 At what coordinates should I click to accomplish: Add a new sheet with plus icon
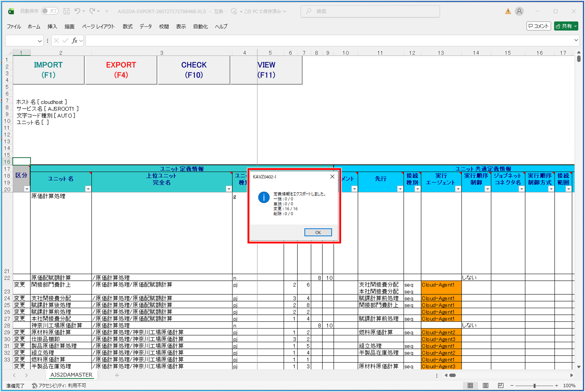pos(117,375)
